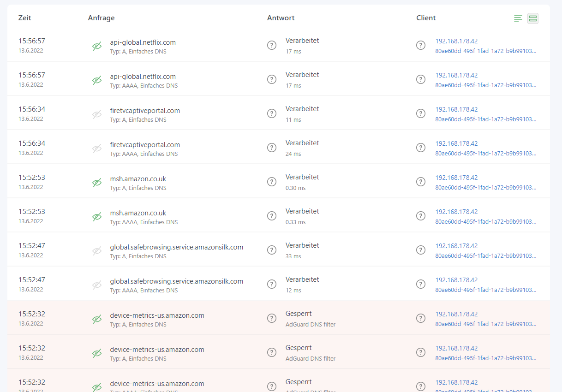Click greyed eye icon for amazonsilk.com AAAA query
This screenshot has width=562, height=392.
click(x=97, y=285)
